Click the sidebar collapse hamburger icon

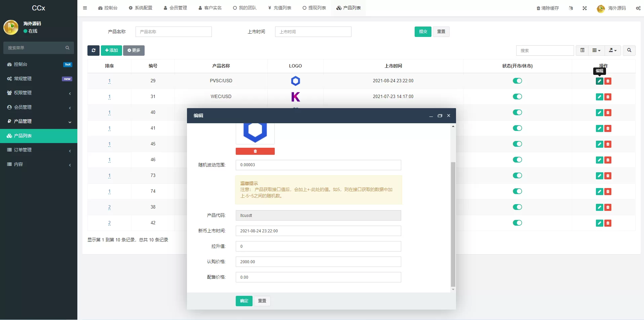pyautogui.click(x=85, y=8)
